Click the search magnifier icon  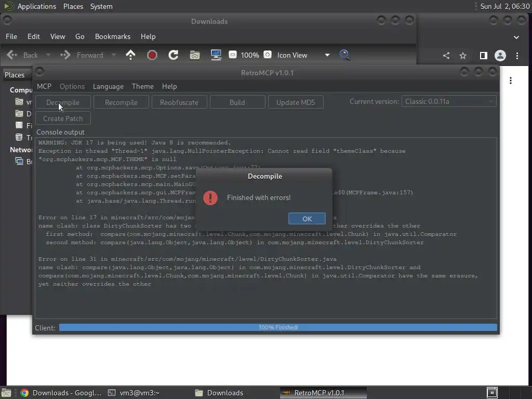coord(344,55)
